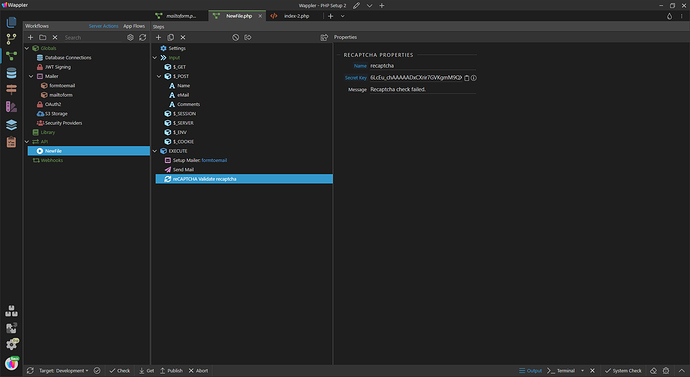Open a new tab with plus
Viewport: 690px width, 377px height.
tap(330, 16)
